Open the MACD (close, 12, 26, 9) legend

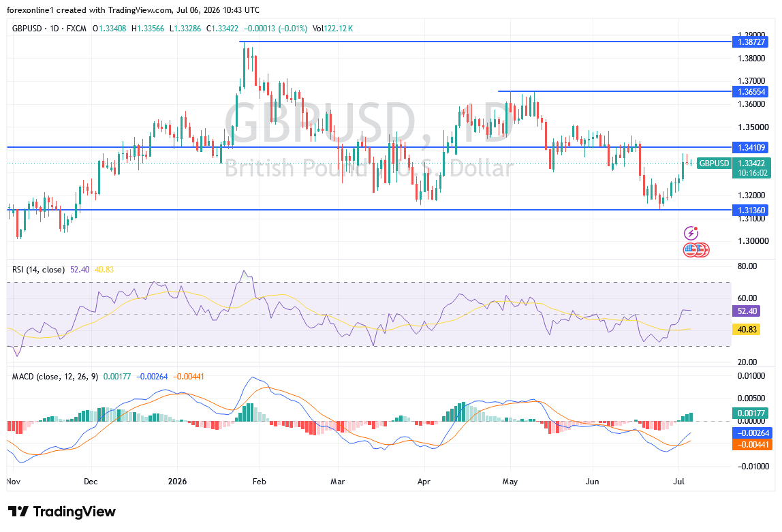pos(55,377)
